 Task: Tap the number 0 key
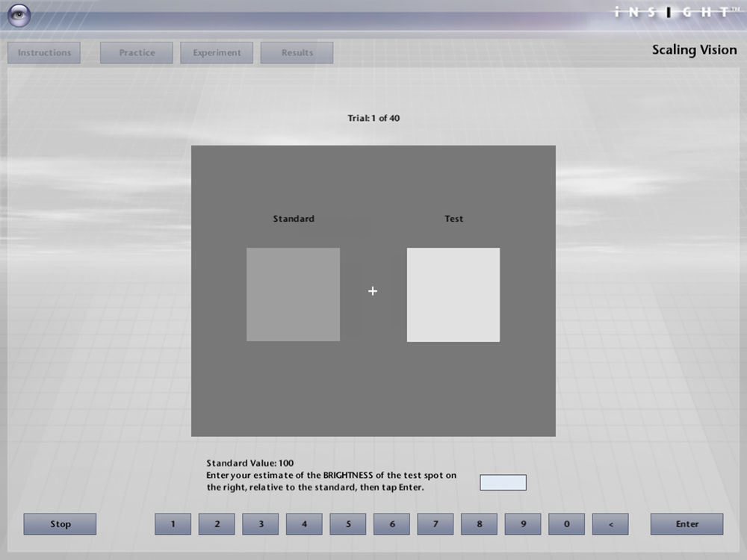[566, 524]
